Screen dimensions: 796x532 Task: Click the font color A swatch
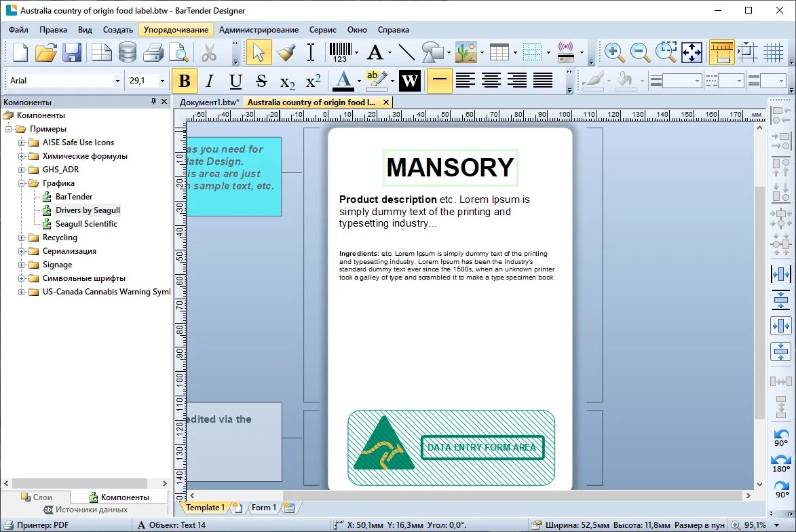coord(343,81)
